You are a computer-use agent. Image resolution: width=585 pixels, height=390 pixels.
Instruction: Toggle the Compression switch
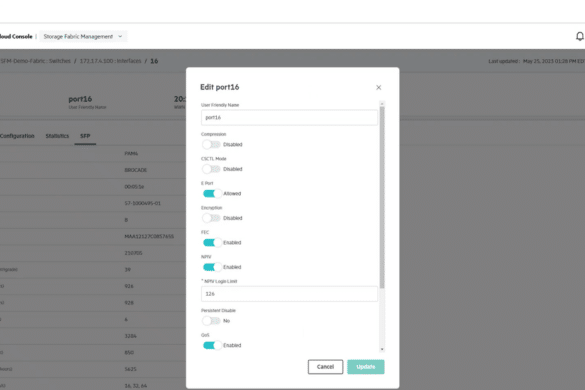211,144
